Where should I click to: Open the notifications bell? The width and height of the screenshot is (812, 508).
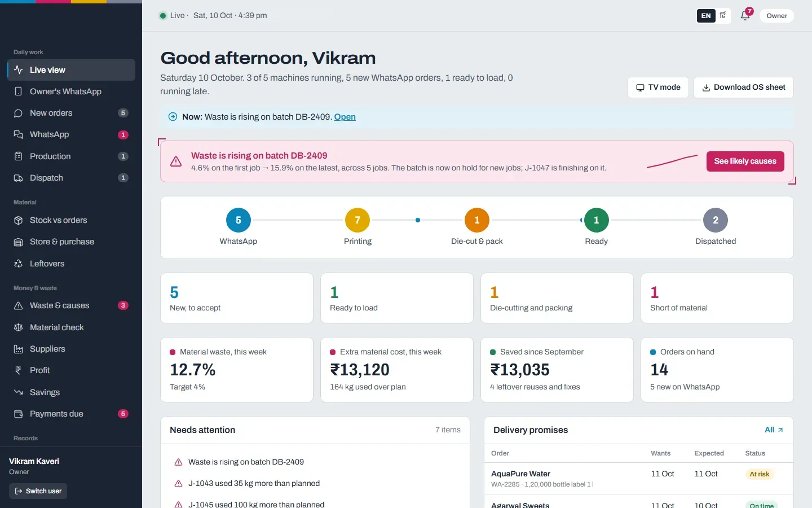[x=745, y=16]
